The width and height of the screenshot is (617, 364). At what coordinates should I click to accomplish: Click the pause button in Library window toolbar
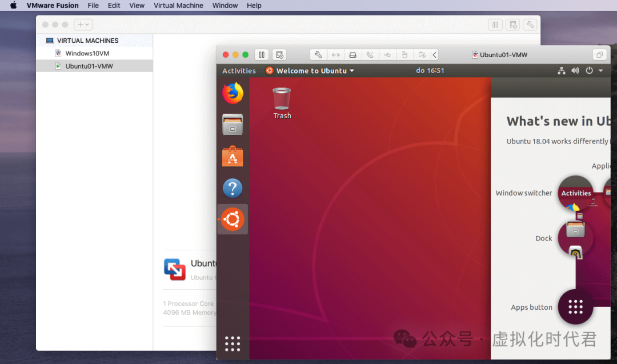495,25
